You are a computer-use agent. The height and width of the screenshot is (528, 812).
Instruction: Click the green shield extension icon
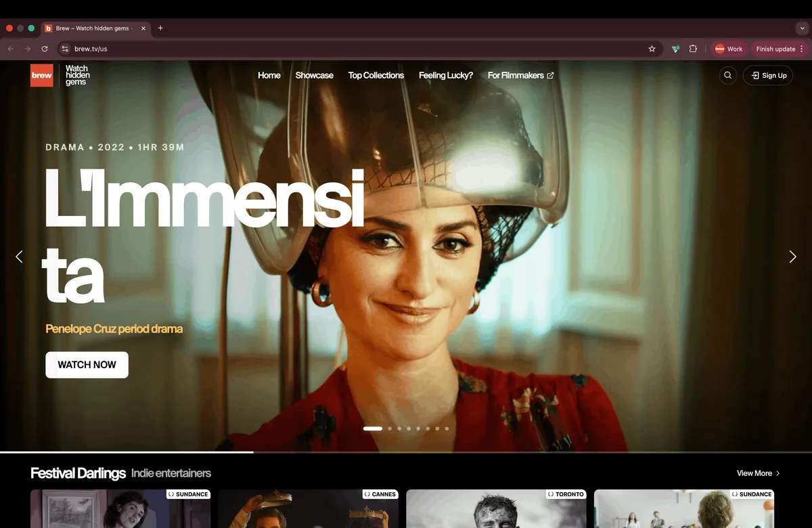pyautogui.click(x=675, y=49)
